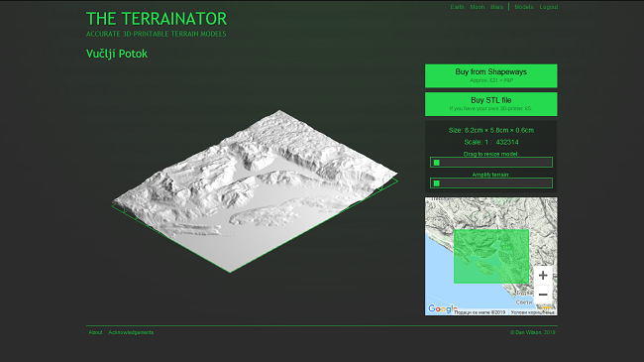Screen dimensions: 644x362
Task: Click the Dan Wilson 2019 copyright text
Action: pyautogui.click(x=533, y=332)
